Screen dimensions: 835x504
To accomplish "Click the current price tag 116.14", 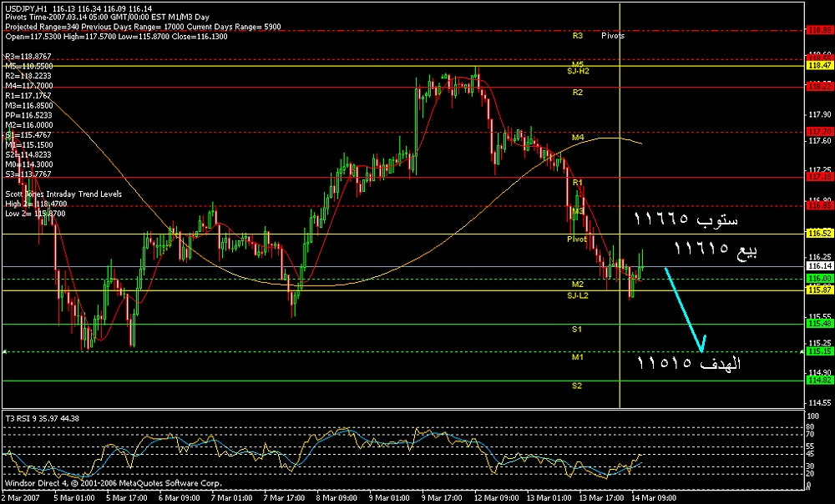I will tap(817, 266).
